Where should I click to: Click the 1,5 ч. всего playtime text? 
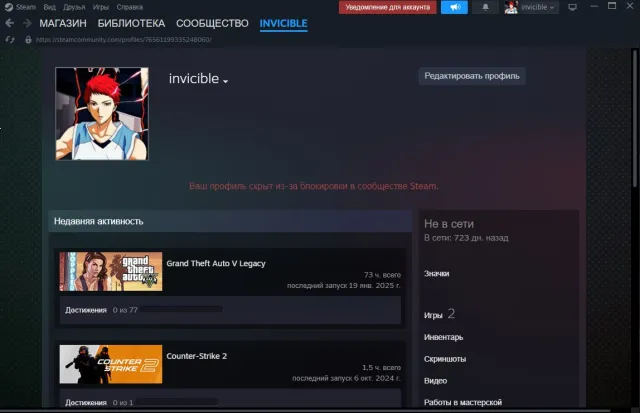(x=381, y=368)
